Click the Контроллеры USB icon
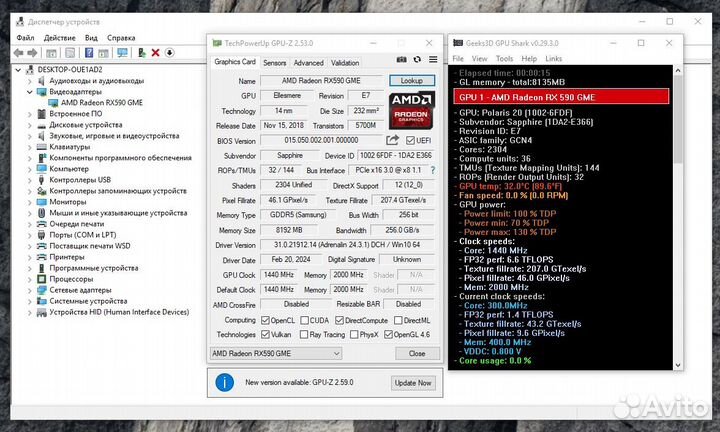The height and width of the screenshot is (432, 720). 42,180
